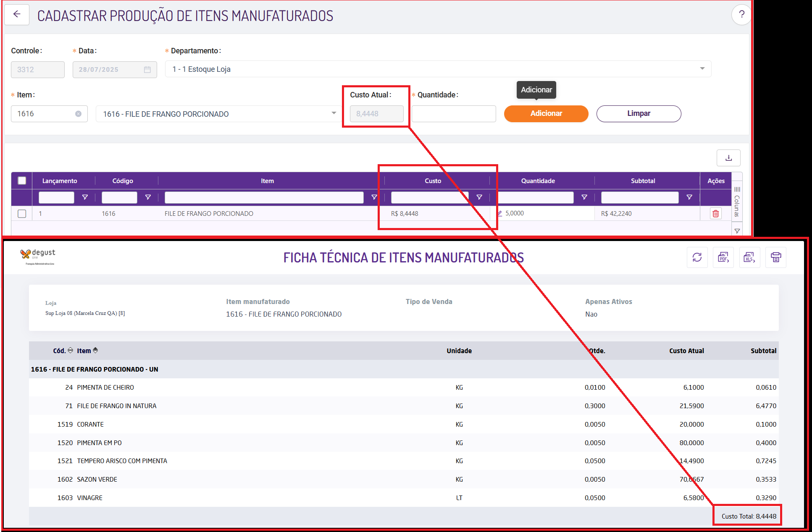
Task: Click the Limpar button
Action: pyautogui.click(x=638, y=113)
